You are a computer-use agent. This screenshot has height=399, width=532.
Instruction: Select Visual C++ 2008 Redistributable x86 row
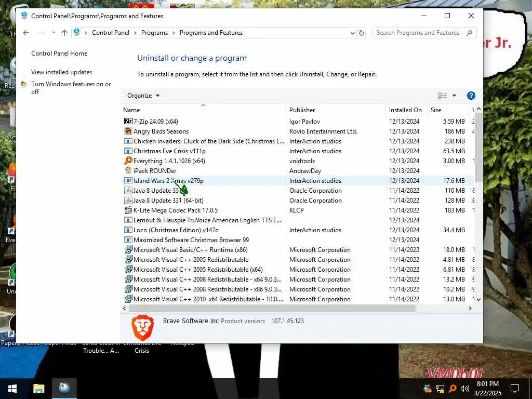click(x=298, y=289)
